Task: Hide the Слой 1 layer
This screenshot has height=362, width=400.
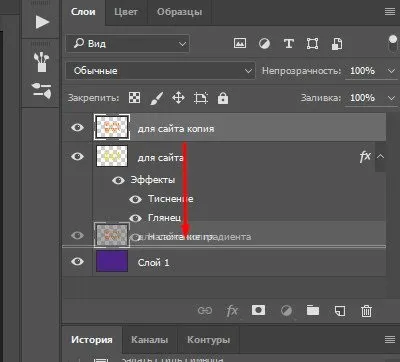Action: (x=77, y=261)
